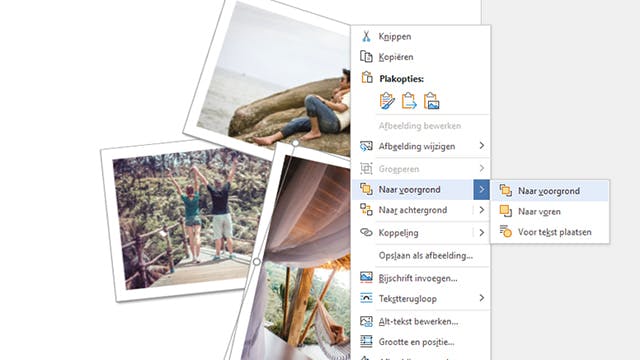Click the Grootte en positie icon
The width and height of the screenshot is (640, 360).
(x=366, y=341)
